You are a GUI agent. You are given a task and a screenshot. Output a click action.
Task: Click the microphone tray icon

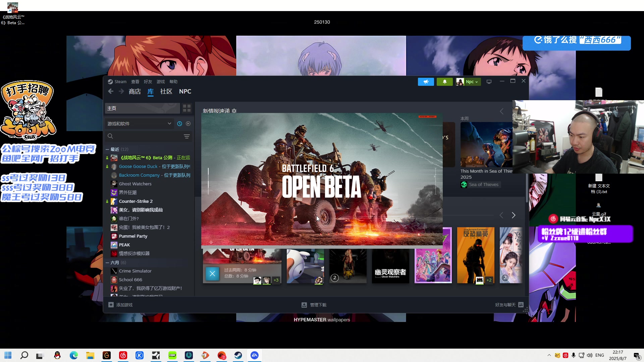574,355
